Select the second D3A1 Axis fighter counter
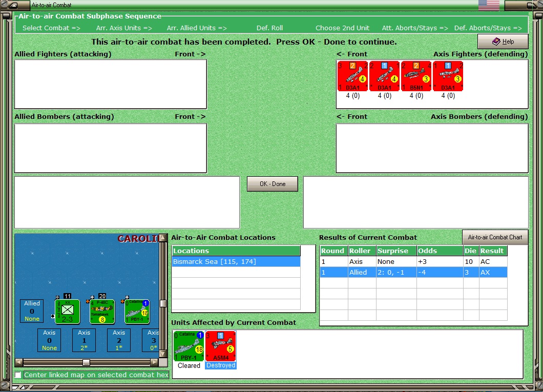Viewport: 543px width, 392px height. click(384, 76)
